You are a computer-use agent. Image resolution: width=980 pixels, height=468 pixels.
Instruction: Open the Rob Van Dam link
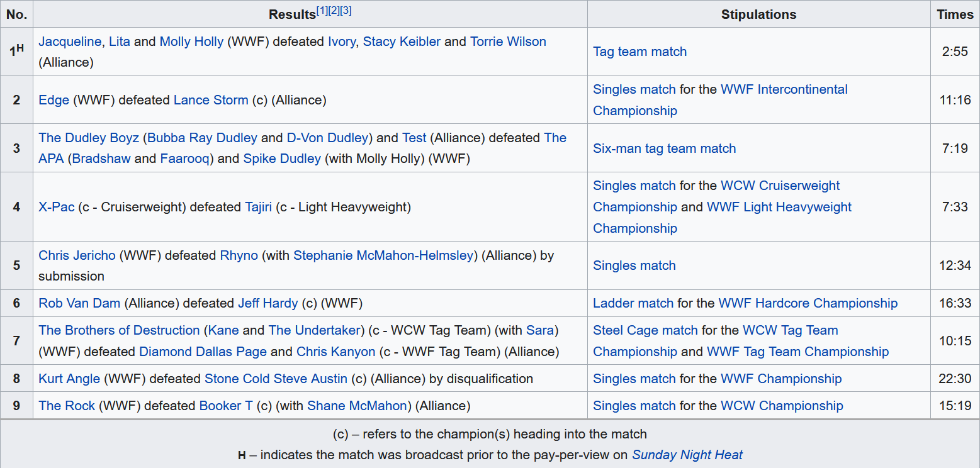pos(79,303)
